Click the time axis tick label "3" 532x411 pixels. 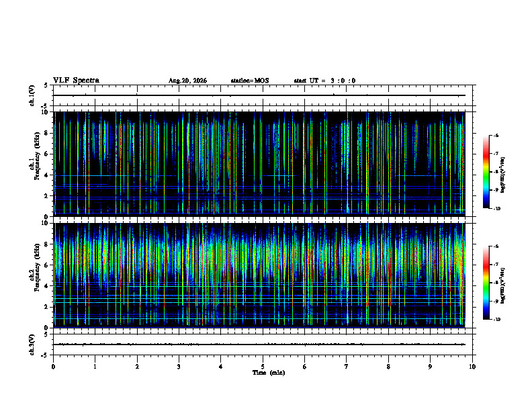point(179,367)
